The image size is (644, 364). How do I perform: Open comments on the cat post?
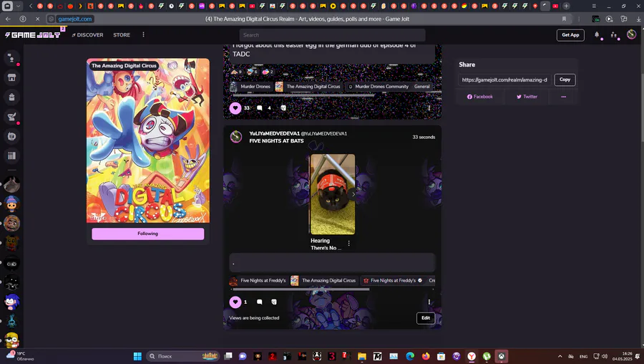coord(260,302)
